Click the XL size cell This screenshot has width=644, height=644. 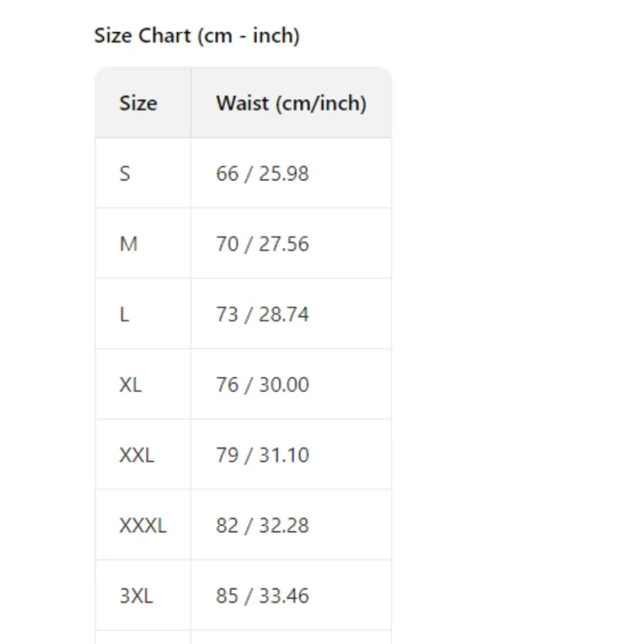click(x=130, y=385)
